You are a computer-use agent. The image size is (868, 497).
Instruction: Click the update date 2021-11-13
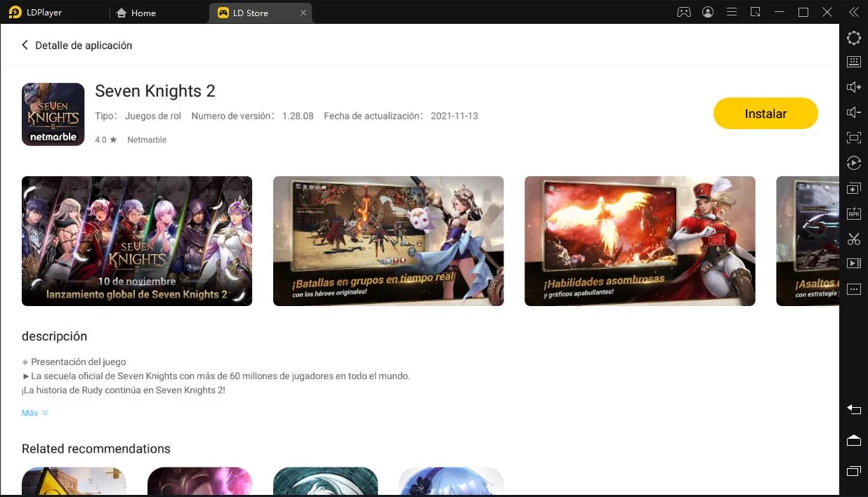click(454, 116)
